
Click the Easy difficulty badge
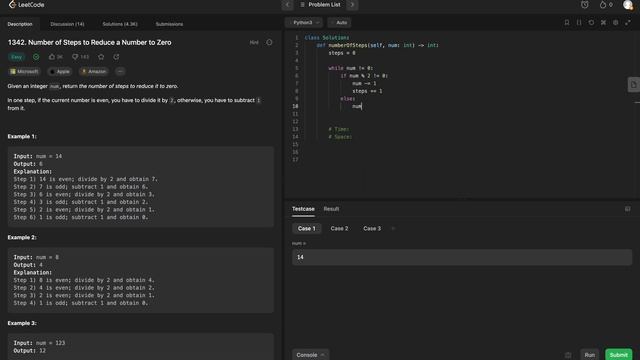click(17, 57)
